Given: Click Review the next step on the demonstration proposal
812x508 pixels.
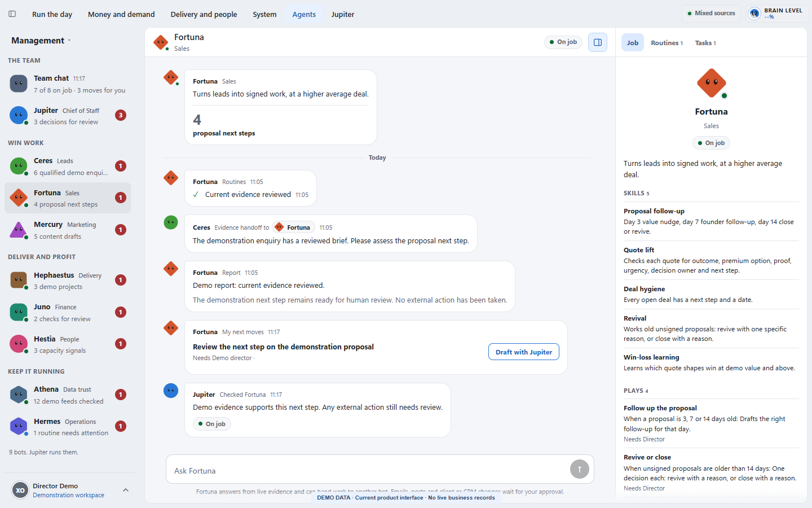Looking at the screenshot, I should click(x=283, y=347).
